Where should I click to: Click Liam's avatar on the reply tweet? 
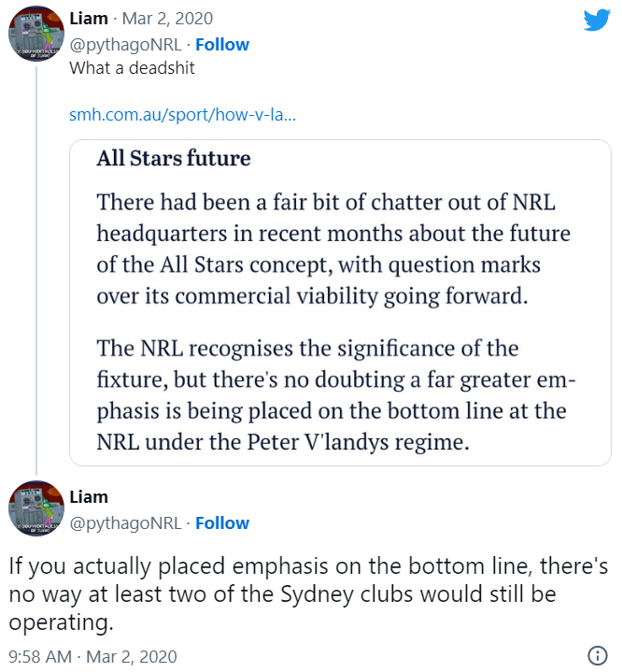point(35,508)
